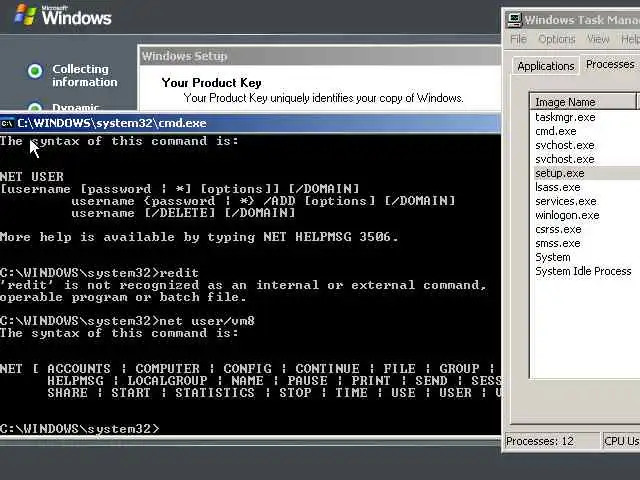Click the 'net user/vm8' command line
640x480 pixels.
(x=127, y=321)
